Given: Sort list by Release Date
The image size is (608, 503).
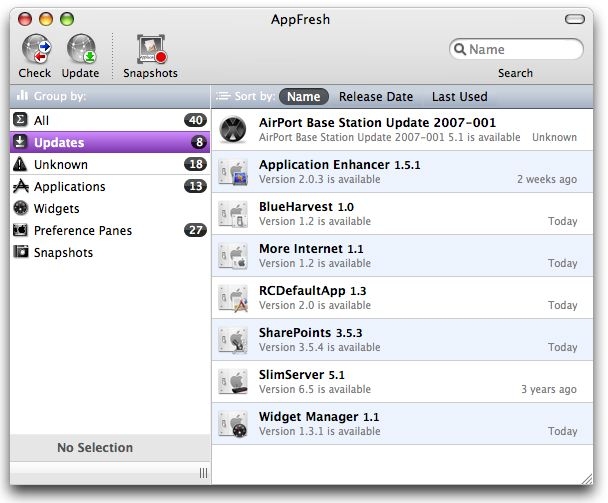Looking at the screenshot, I should 376,97.
